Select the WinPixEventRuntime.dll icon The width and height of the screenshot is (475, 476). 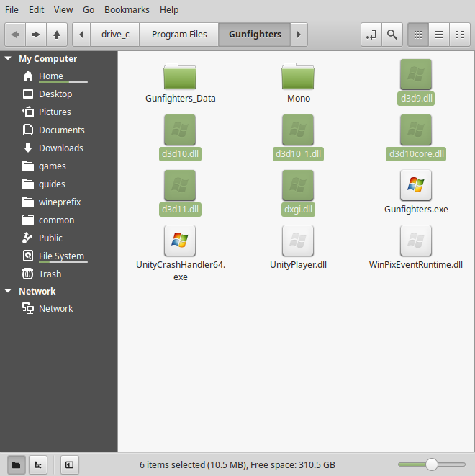416,241
